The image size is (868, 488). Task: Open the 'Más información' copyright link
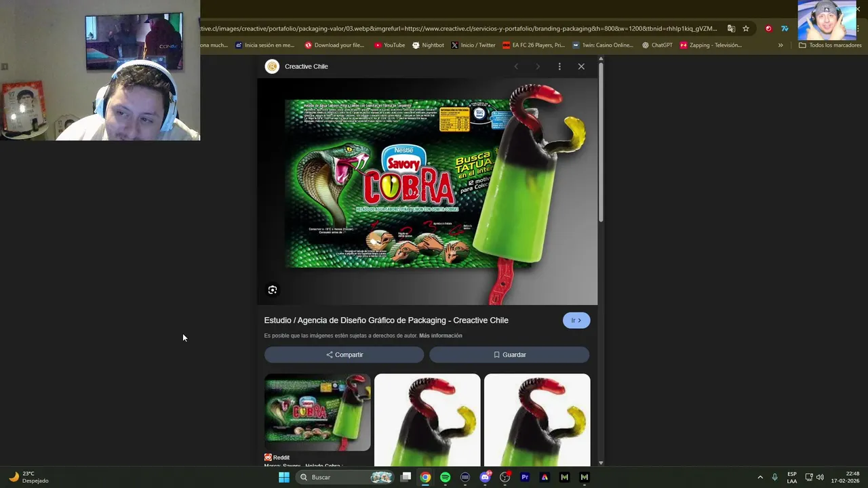[441, 335]
